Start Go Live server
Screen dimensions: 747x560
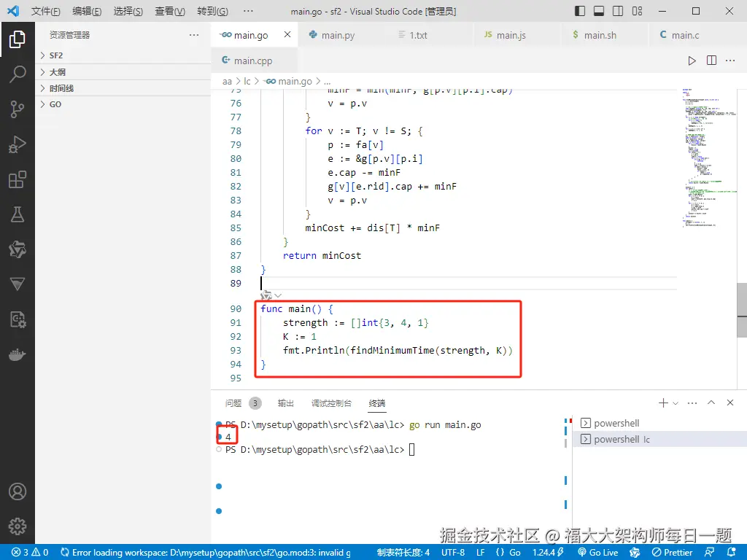(598, 553)
